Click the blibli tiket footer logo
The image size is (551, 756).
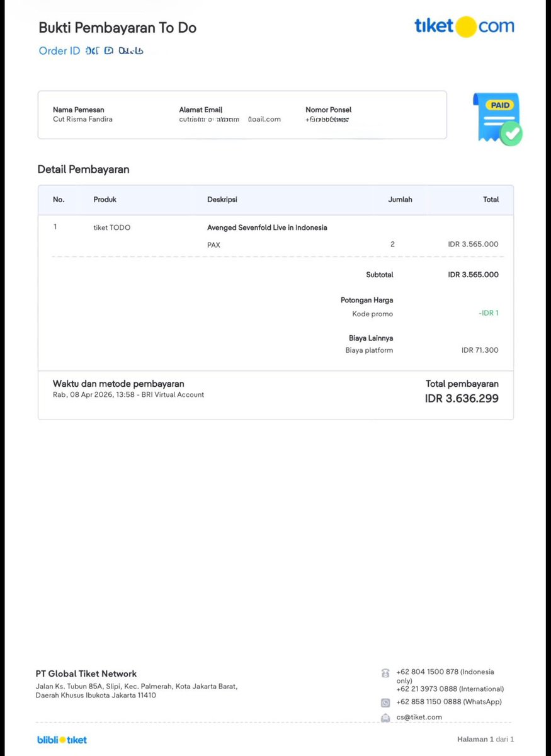[62, 740]
